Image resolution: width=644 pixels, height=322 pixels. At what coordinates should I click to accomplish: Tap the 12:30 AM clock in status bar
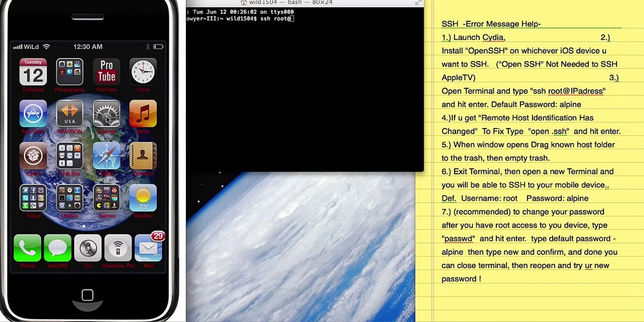[88, 47]
